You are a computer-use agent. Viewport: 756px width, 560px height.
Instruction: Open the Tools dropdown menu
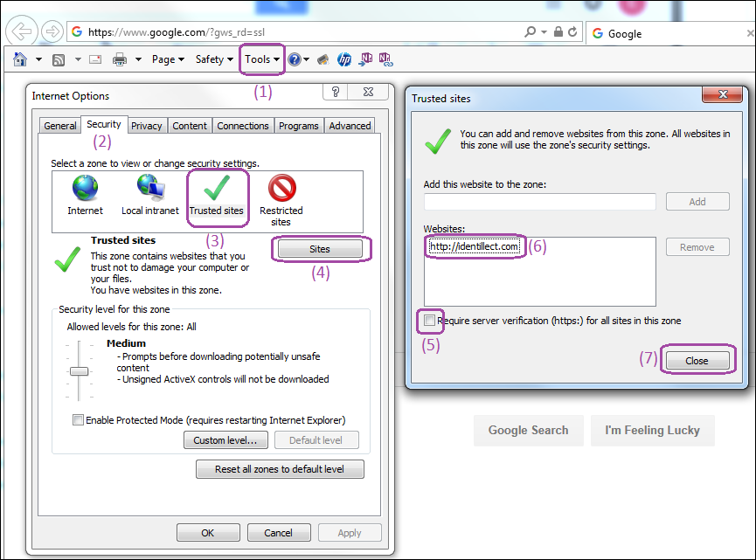click(x=261, y=59)
